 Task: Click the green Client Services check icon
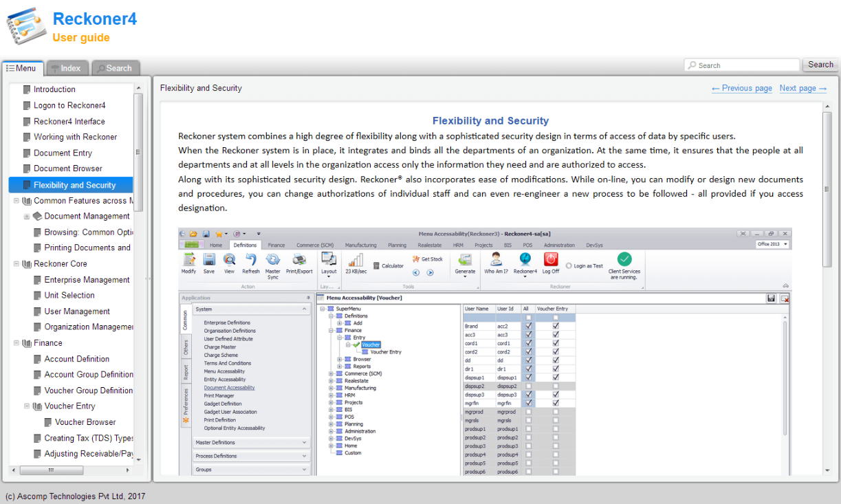pos(624,259)
